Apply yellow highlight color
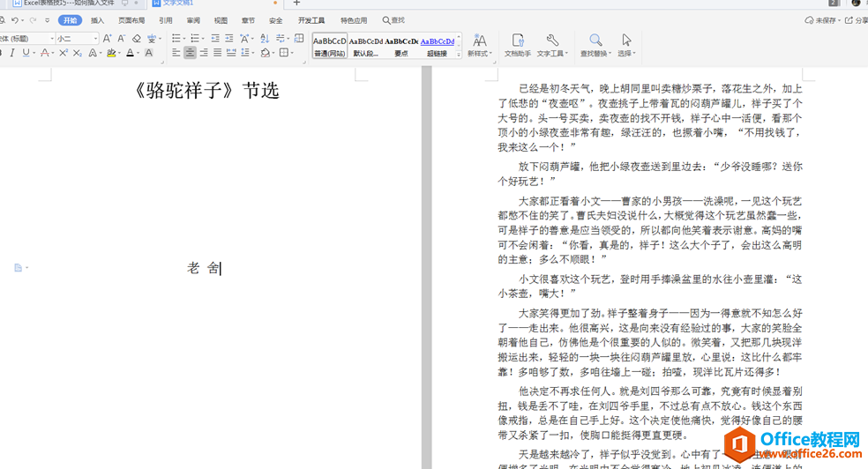The image size is (868, 469). point(111,53)
